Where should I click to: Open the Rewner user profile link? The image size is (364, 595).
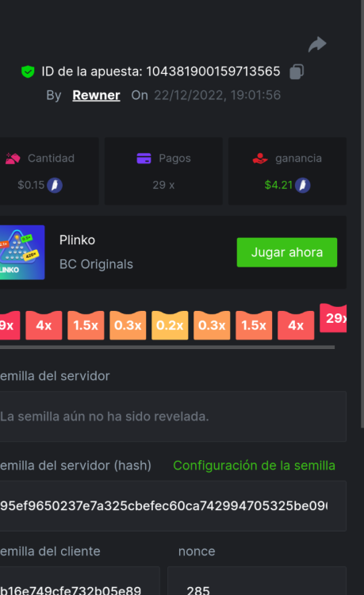(96, 95)
